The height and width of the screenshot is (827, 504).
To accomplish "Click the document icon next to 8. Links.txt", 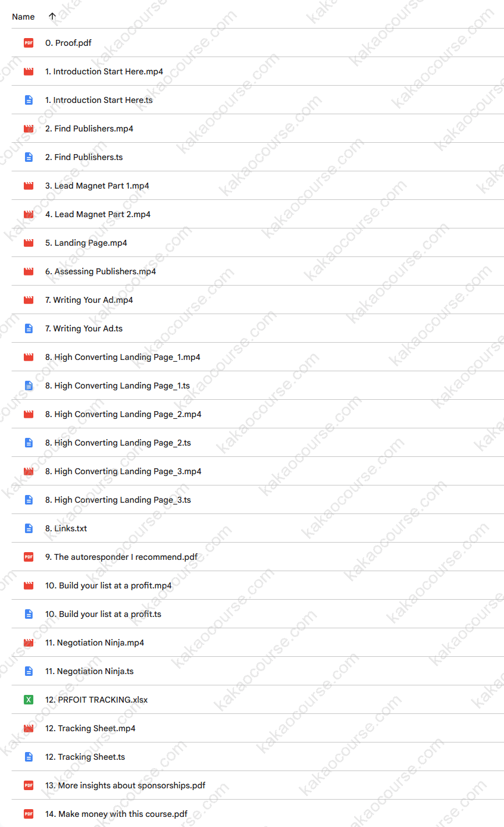I will 29,528.
